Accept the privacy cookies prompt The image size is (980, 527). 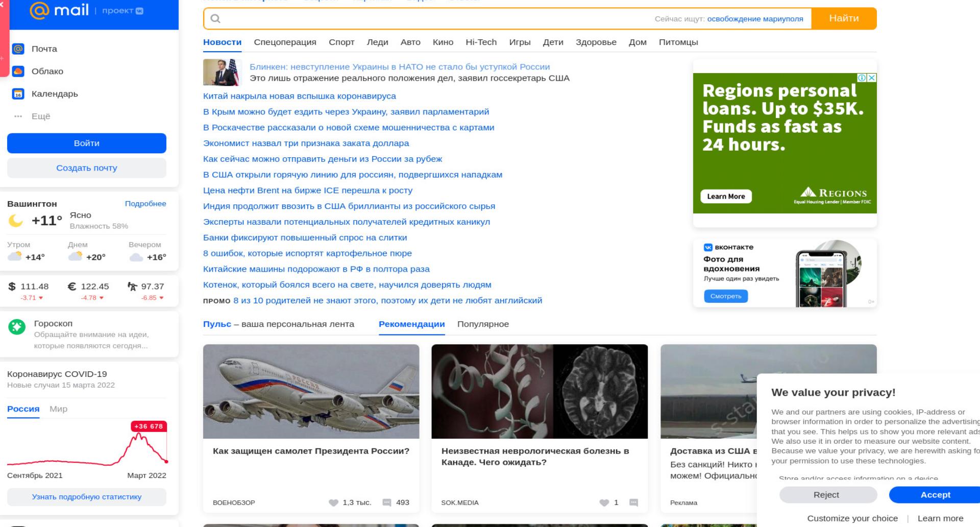(x=935, y=495)
